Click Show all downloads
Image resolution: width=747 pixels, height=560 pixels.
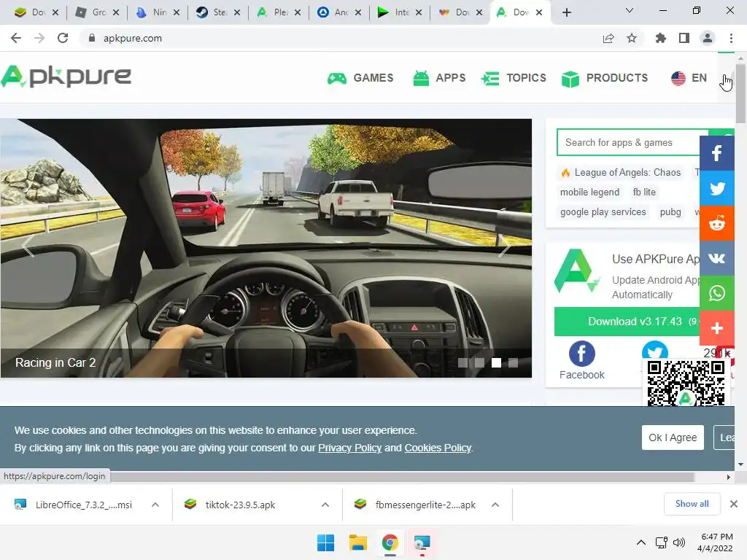pyautogui.click(x=692, y=504)
